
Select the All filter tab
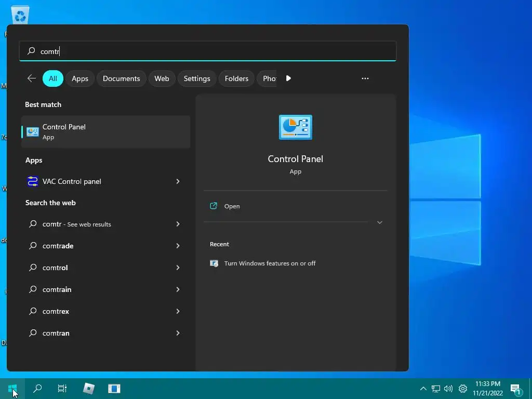pyautogui.click(x=53, y=78)
